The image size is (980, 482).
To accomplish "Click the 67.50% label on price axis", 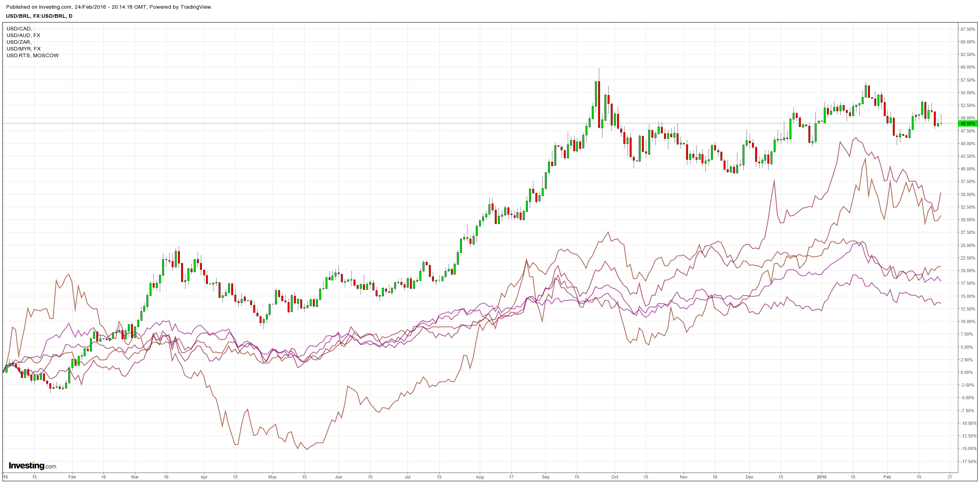I will pyautogui.click(x=968, y=29).
